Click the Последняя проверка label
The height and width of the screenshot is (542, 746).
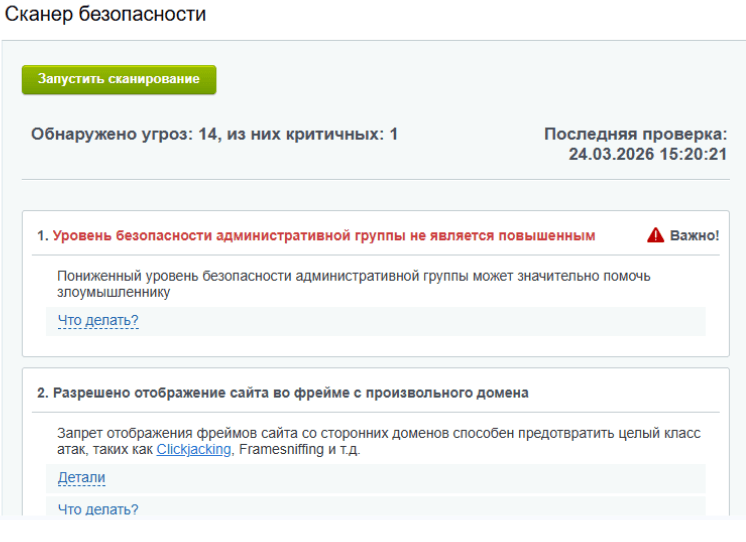coord(636,134)
